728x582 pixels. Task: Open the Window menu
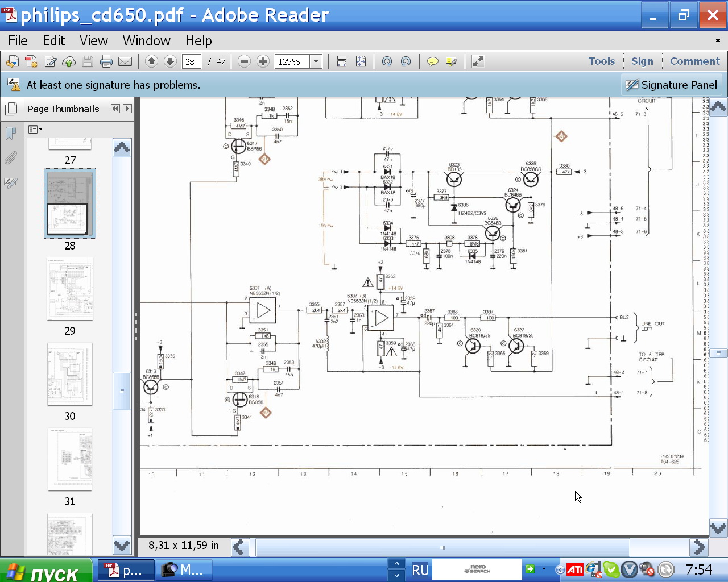[146, 41]
